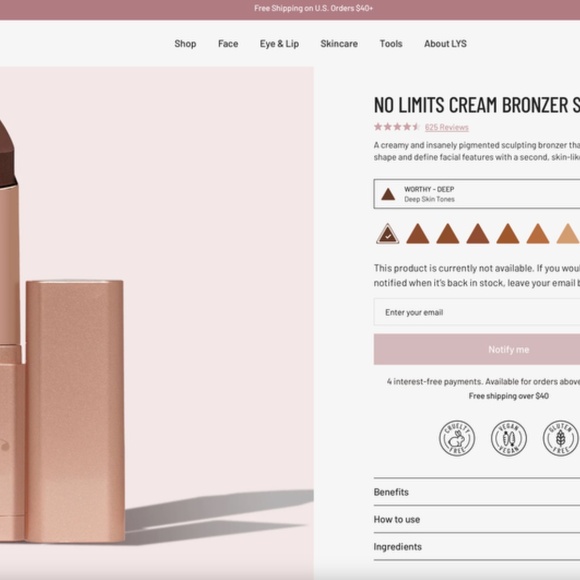Click the Cruelty Free bunny badge
The image size is (580, 580).
pos(457,438)
